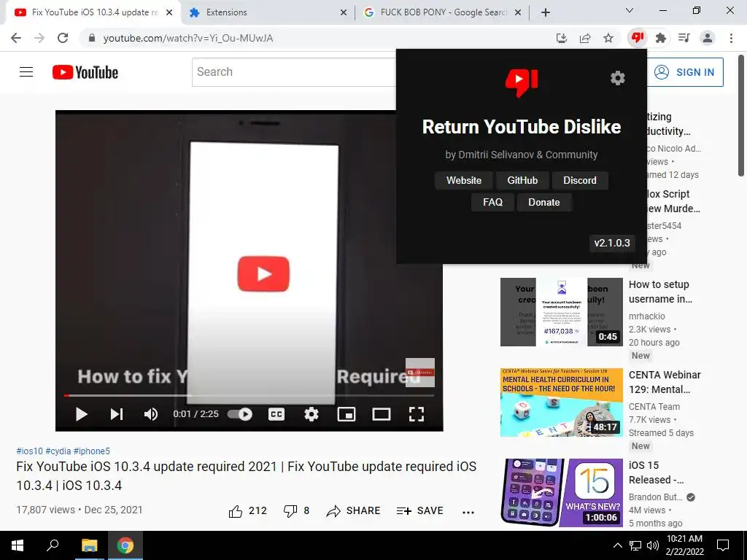Click the SIGN IN button
This screenshot has height=560, width=747.
685,72
